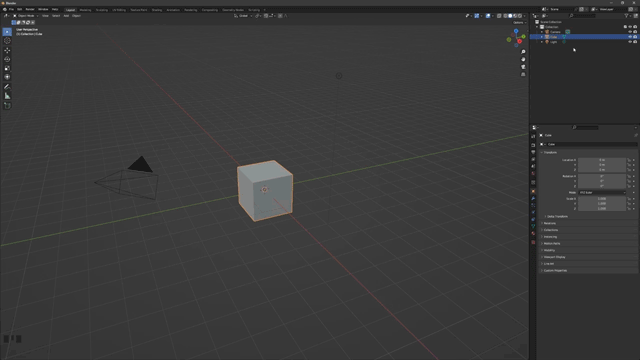Expand the Delta Transform panel
The height and width of the screenshot is (360, 640).
click(557, 216)
